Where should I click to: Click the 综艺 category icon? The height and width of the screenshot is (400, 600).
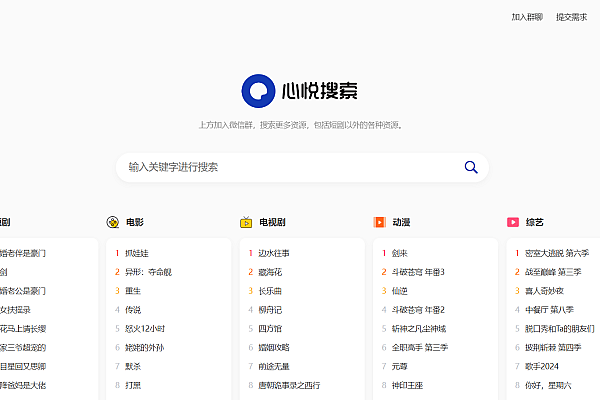click(513, 222)
